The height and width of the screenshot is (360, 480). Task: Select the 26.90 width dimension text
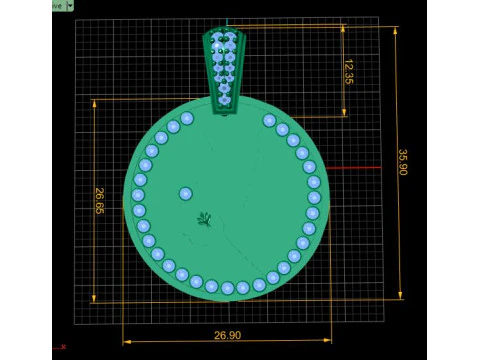(227, 335)
